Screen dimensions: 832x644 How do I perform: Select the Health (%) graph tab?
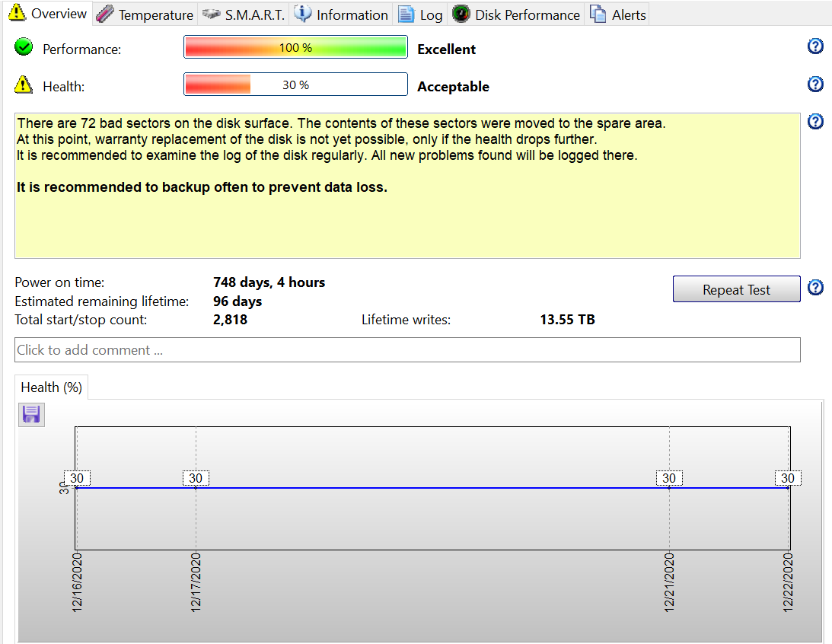52,387
